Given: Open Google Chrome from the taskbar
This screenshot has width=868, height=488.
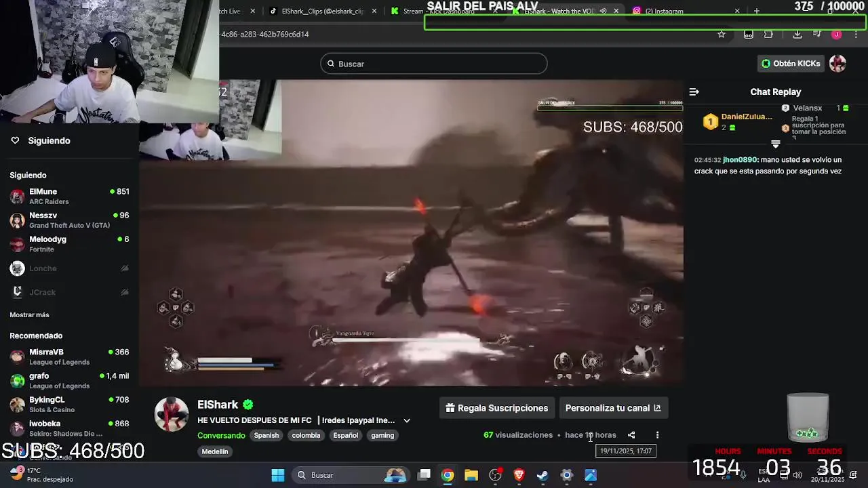Looking at the screenshot, I should pyautogui.click(x=448, y=475).
